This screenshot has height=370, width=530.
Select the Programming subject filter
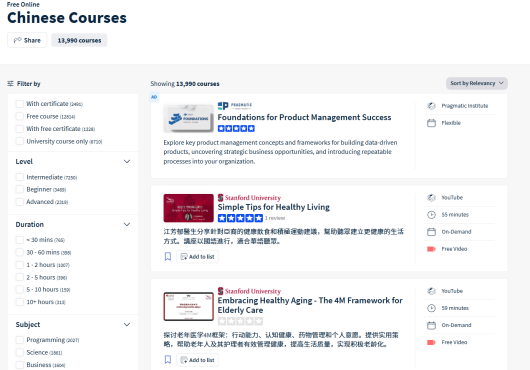(20, 340)
